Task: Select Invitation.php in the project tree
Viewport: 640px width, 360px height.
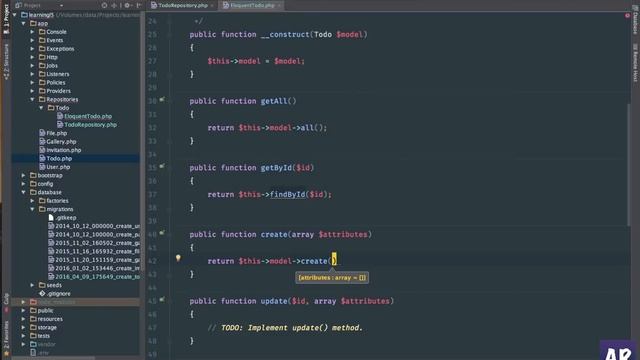Action: pos(64,150)
